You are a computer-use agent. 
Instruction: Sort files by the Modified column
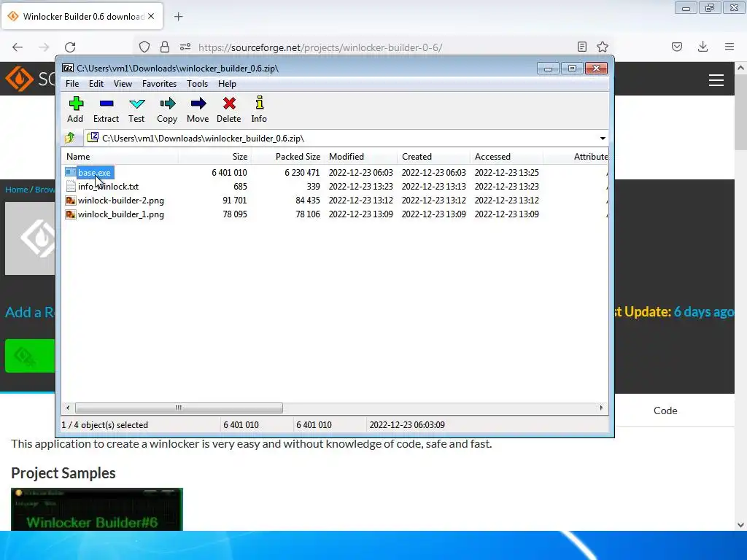[x=360, y=157]
